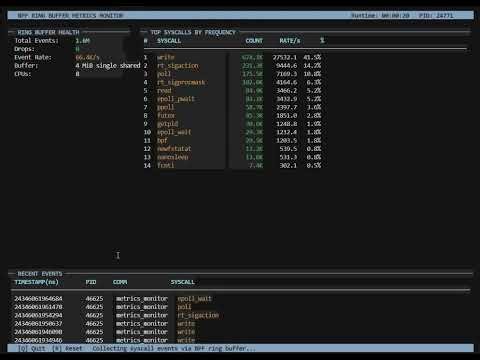
Task: Select the epoll_wait entry in recent events
Action: coord(195,299)
